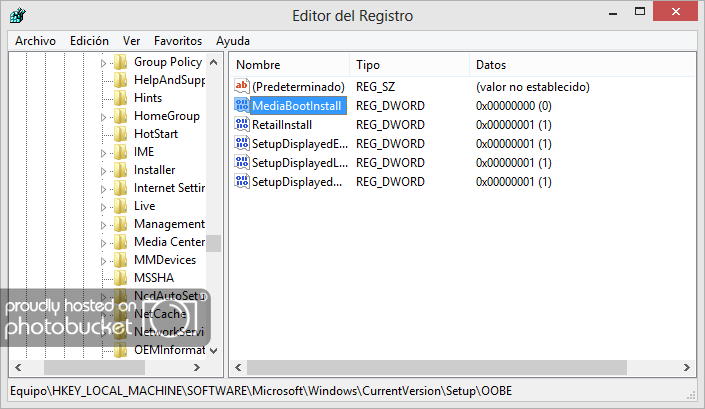Click the SetupDisplayedE... DWORD value icon
The width and height of the screenshot is (705, 409).
pos(241,143)
